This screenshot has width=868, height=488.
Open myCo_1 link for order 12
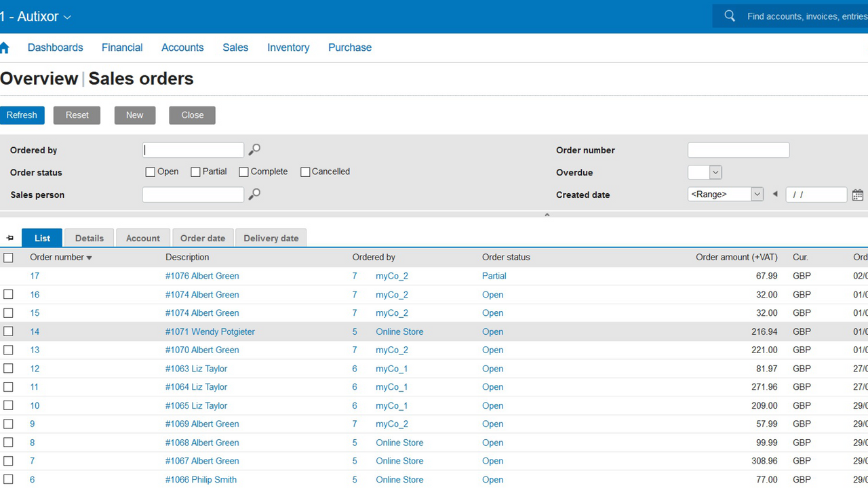coord(392,369)
